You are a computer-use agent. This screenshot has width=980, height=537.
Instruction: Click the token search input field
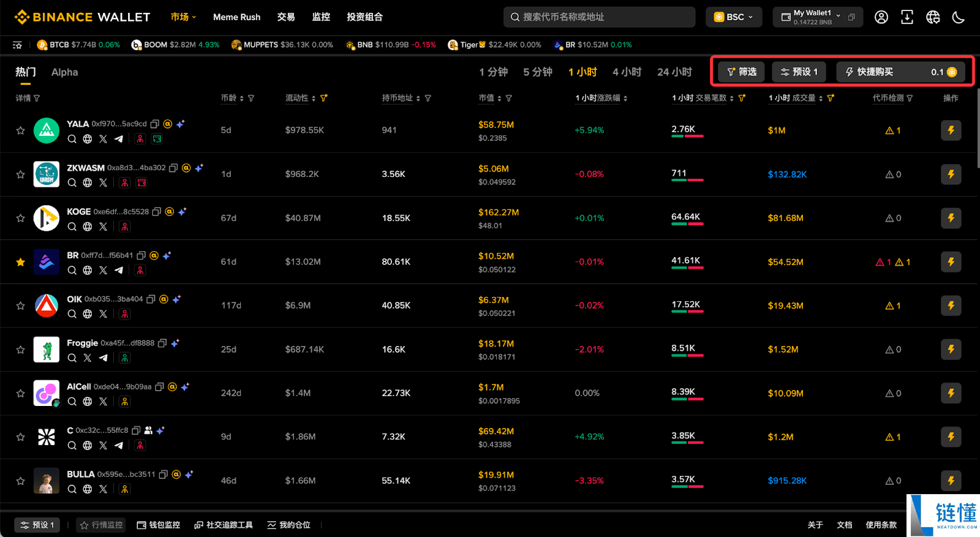tap(599, 17)
